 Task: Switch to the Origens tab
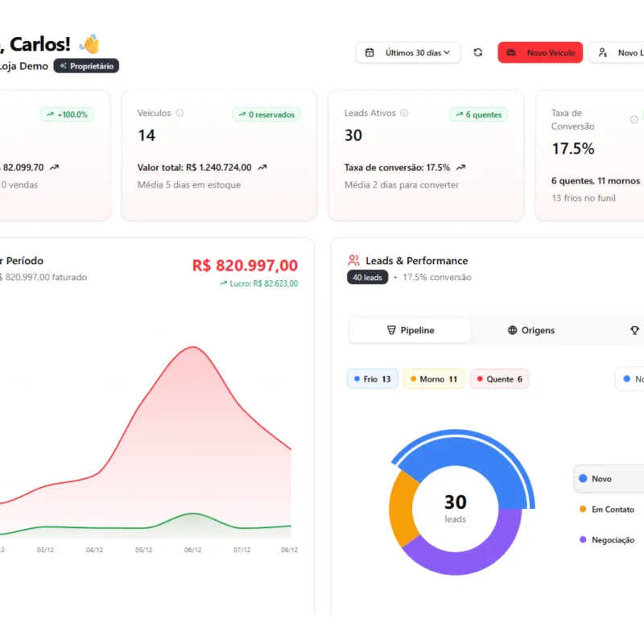click(x=531, y=330)
